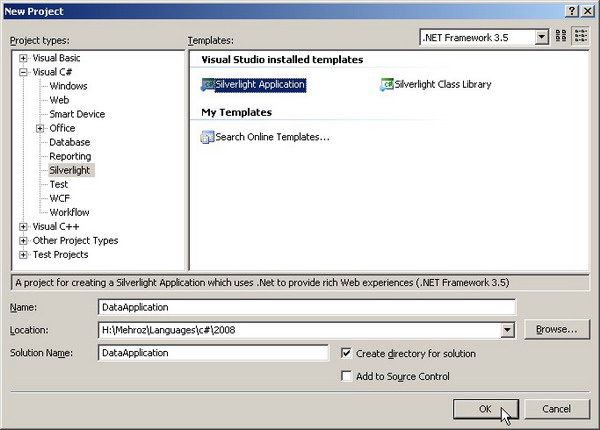Image resolution: width=600 pixels, height=430 pixels.
Task: Expand the Visual Basic tree node
Action: click(x=23, y=58)
